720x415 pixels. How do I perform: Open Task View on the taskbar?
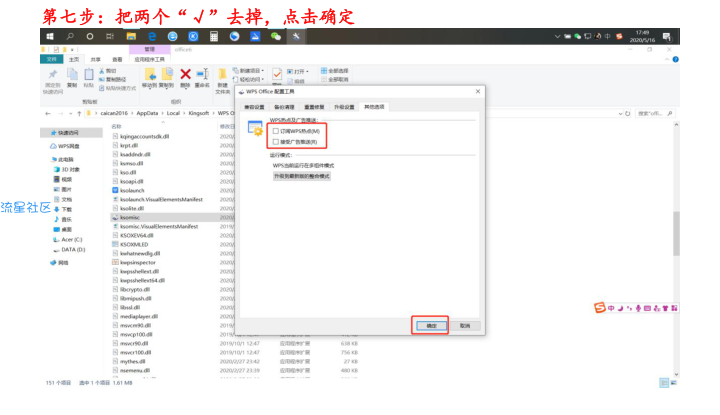tap(110, 36)
